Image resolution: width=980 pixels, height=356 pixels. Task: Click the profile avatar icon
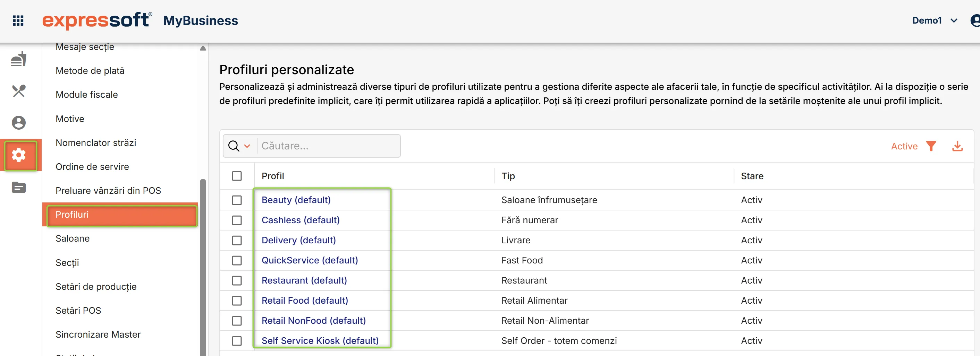(975, 20)
